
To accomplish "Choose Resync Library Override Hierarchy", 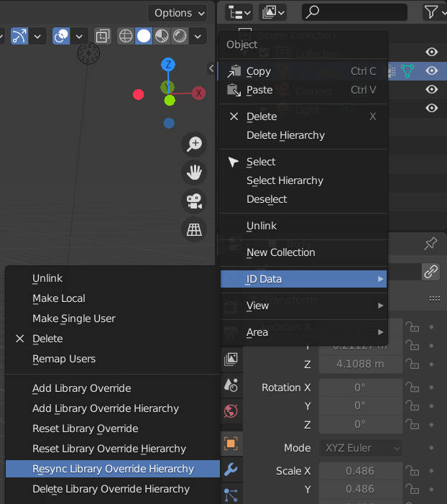I will pos(113,469).
